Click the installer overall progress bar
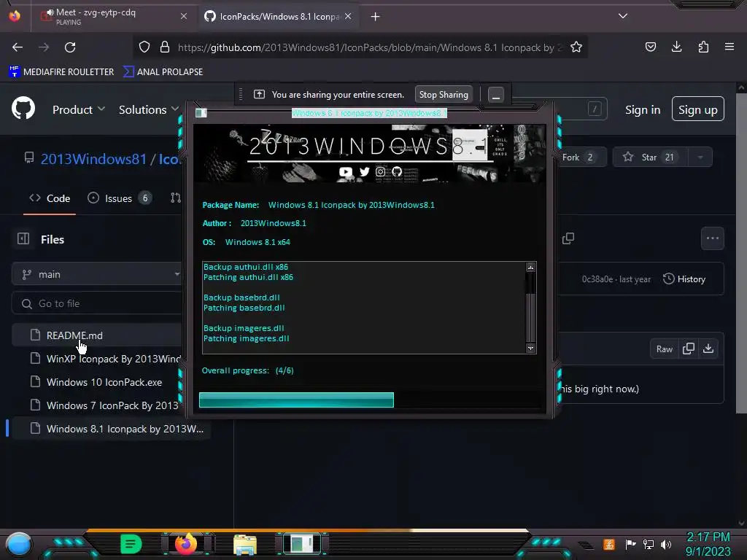This screenshot has width=747, height=560. pyautogui.click(x=370, y=400)
